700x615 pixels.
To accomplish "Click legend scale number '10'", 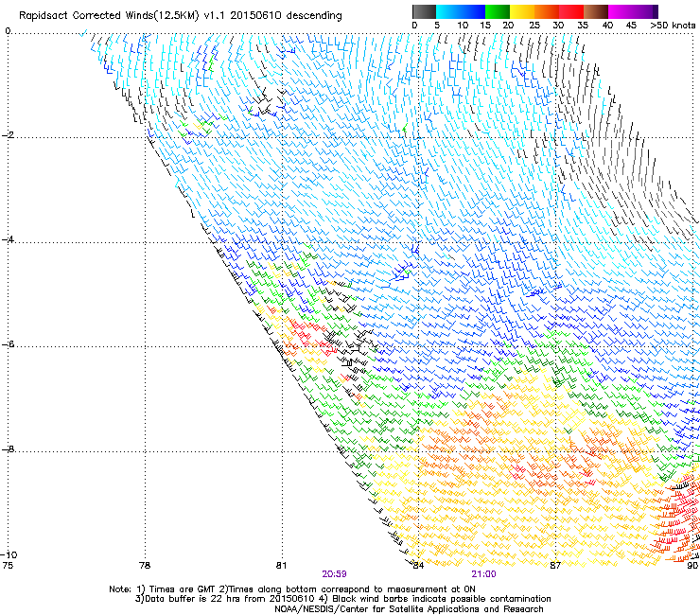I will tap(463, 26).
